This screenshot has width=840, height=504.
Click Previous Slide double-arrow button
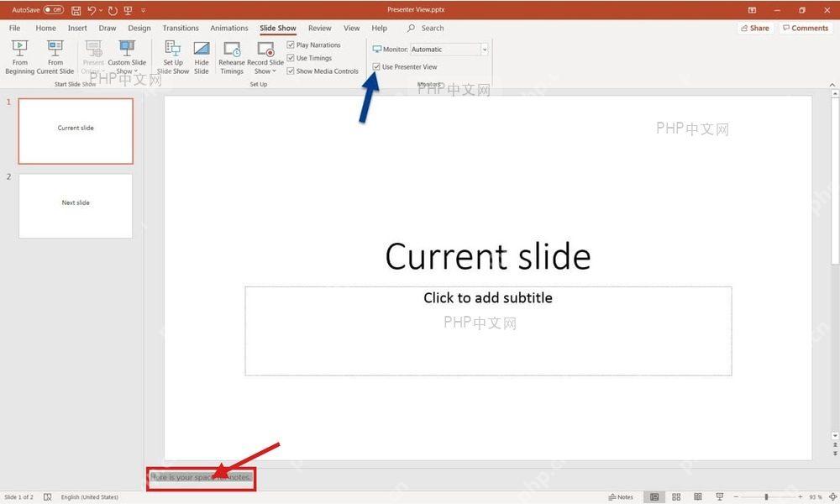point(835,445)
